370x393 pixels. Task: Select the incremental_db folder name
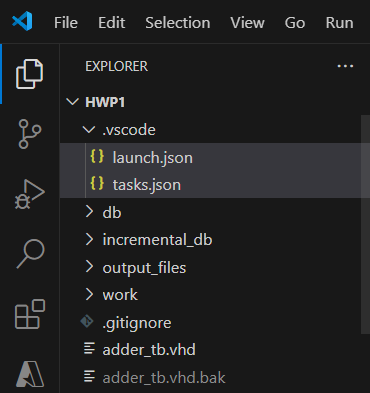click(x=157, y=240)
